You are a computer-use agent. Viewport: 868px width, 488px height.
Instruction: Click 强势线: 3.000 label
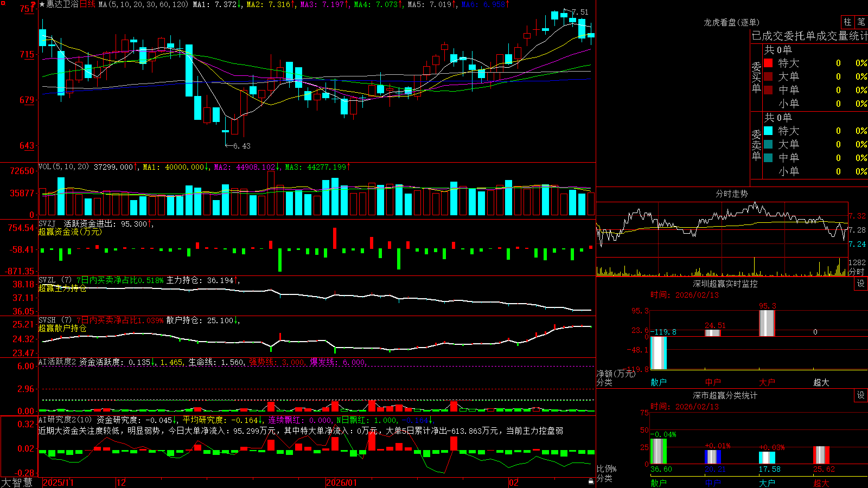point(277,362)
